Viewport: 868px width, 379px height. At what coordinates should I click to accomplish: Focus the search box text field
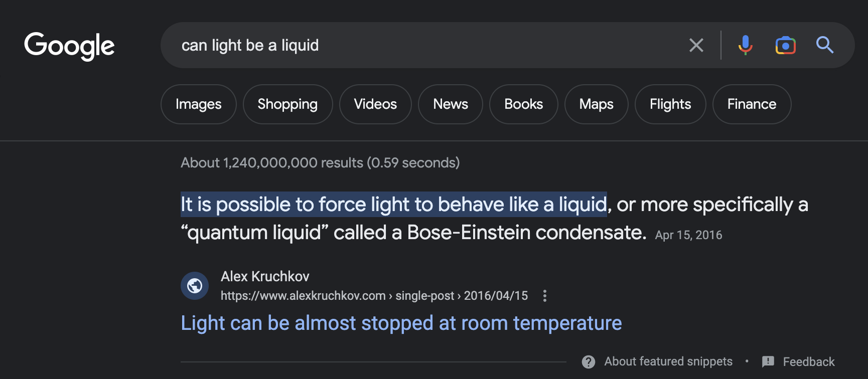426,45
